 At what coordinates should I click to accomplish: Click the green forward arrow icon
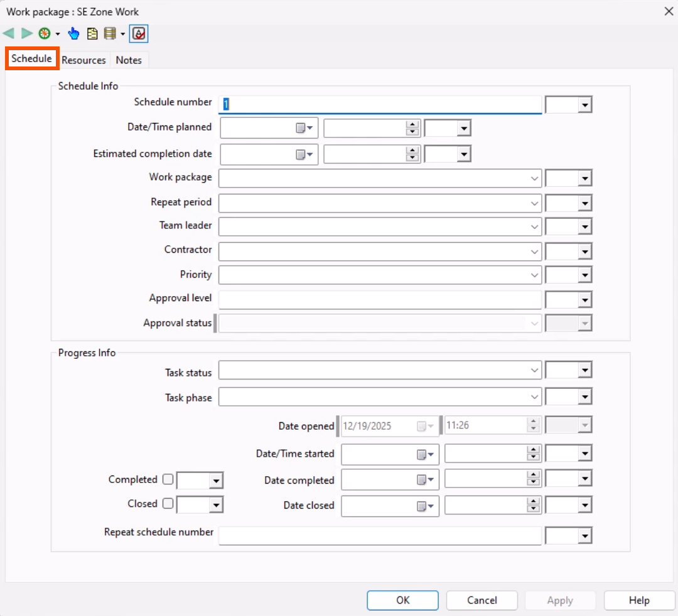[27, 33]
